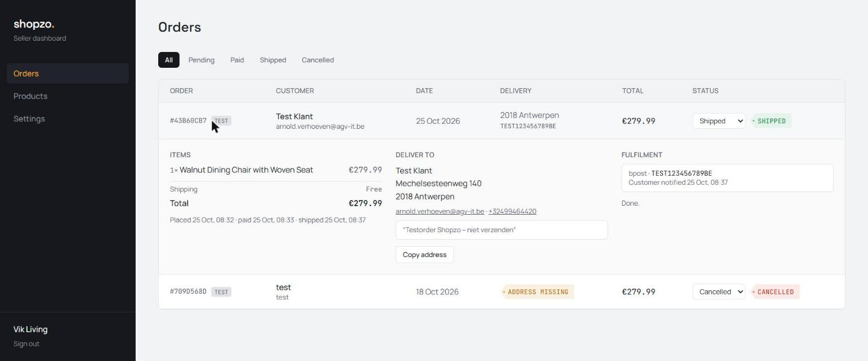This screenshot has height=361, width=868.
Task: Click customer name test in second row
Action: [283, 287]
